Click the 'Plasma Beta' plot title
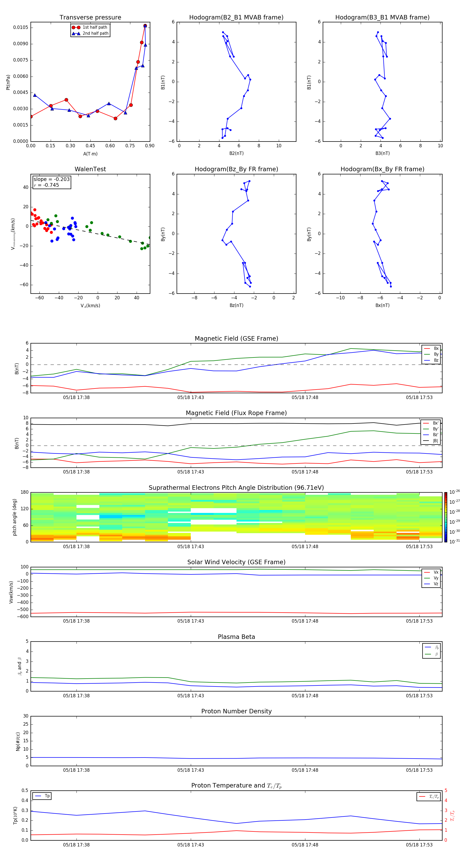The height and width of the screenshot is (868, 473). click(x=236, y=637)
